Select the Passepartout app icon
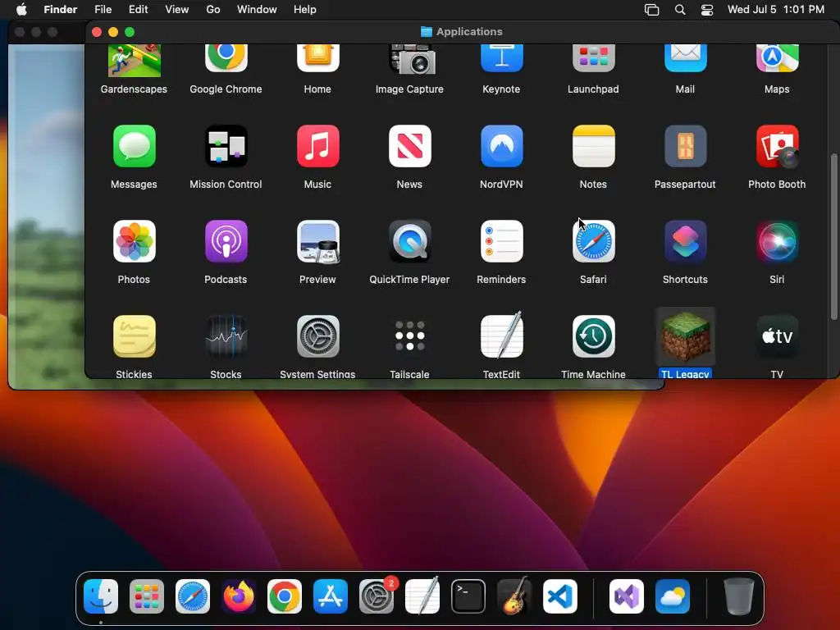This screenshot has height=630, width=840. 685,146
